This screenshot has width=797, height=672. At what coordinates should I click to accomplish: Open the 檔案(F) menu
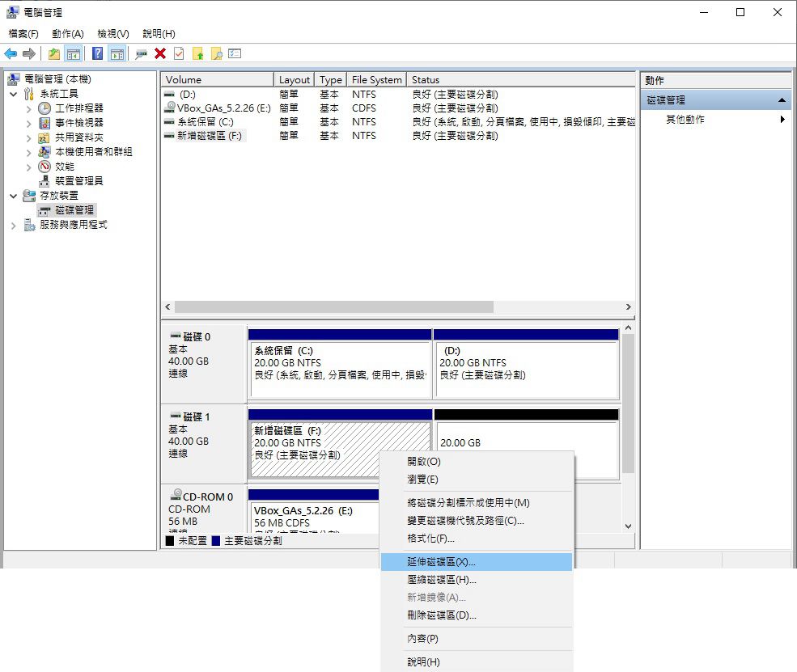[23, 33]
